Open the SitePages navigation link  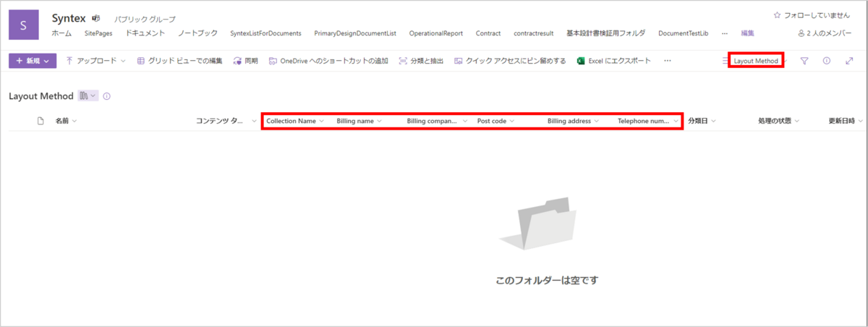coord(98,33)
